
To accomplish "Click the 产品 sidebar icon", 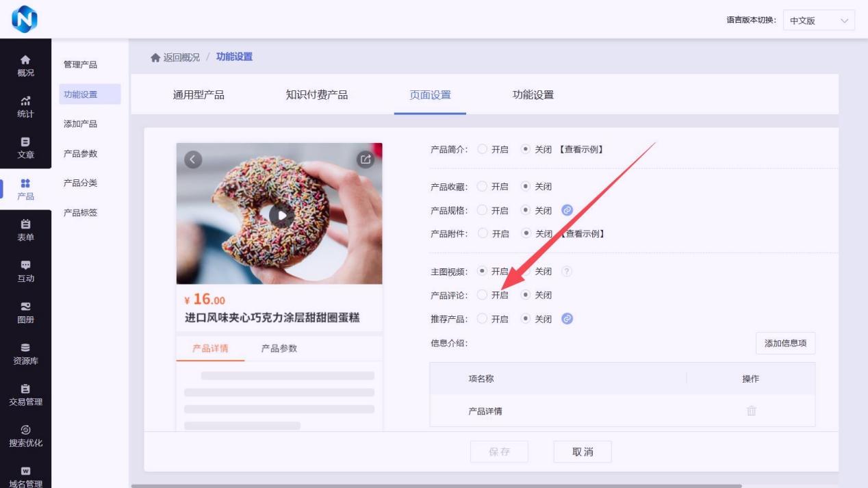I will pos(26,185).
